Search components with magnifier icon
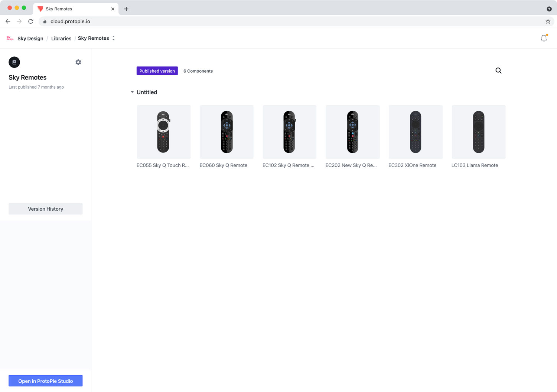557x392 pixels. click(498, 70)
